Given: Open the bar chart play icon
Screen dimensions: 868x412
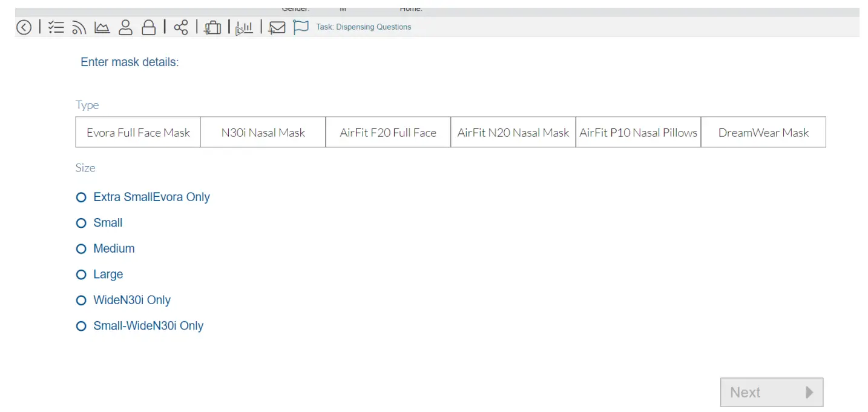Looking at the screenshot, I should click(245, 28).
